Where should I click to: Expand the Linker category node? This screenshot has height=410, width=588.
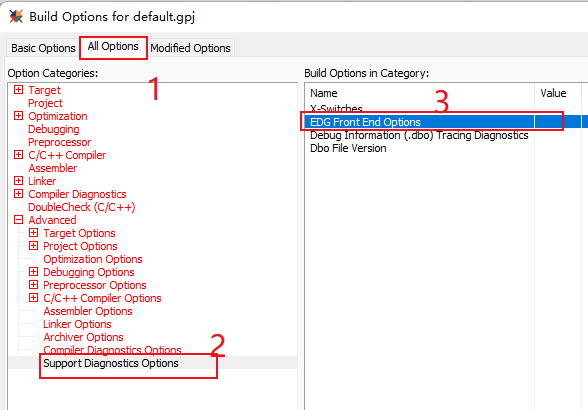tap(18, 181)
